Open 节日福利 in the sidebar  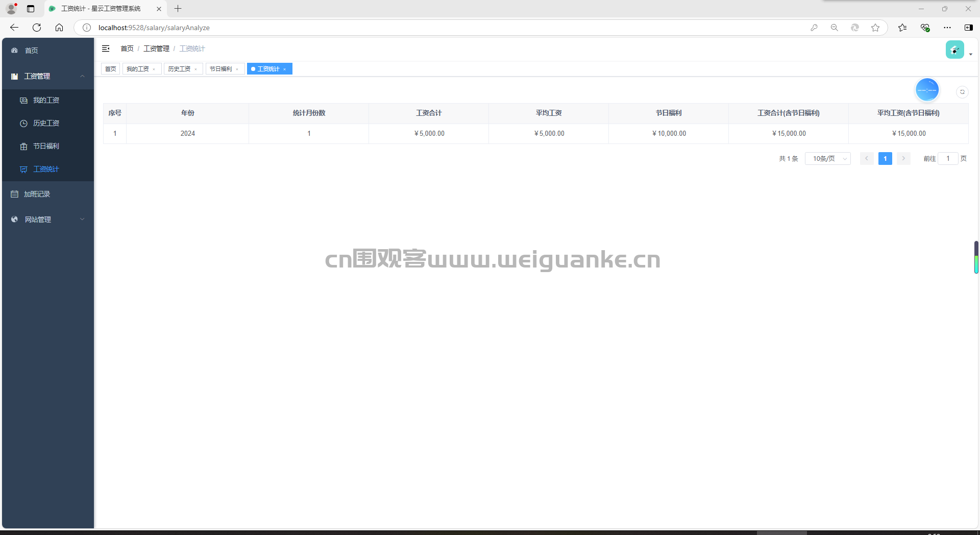pos(48,146)
